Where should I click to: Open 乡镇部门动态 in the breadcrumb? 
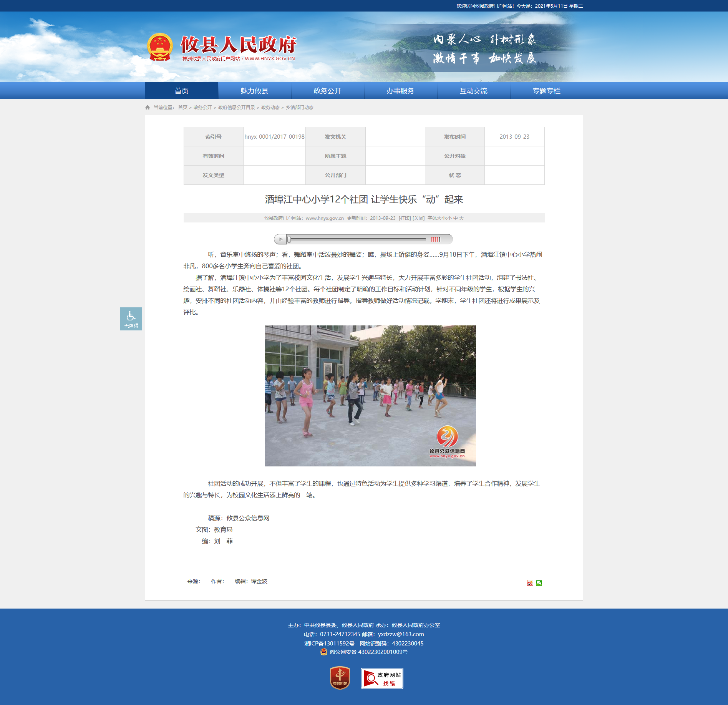299,108
